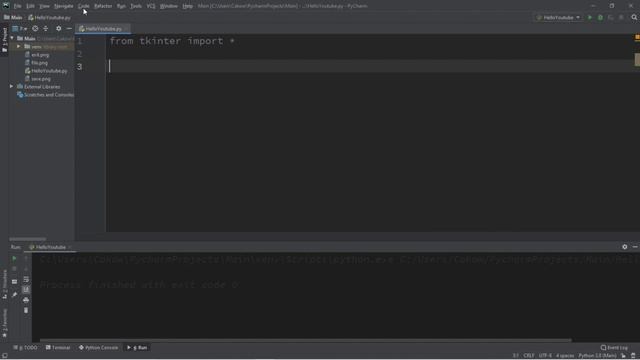Click the Rerun green arrow in Run panel
This screenshot has height=360, width=640.
click(x=14, y=258)
